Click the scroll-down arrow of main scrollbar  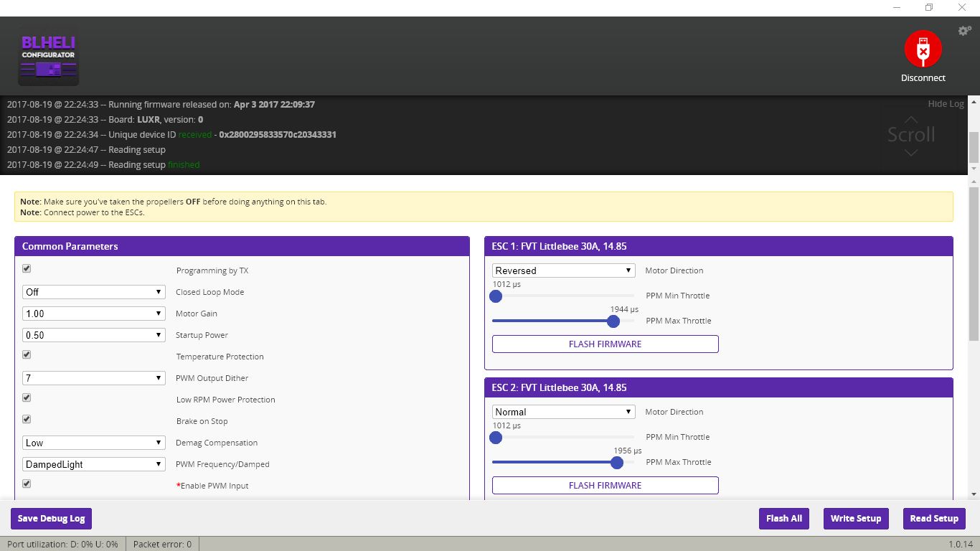[974, 494]
